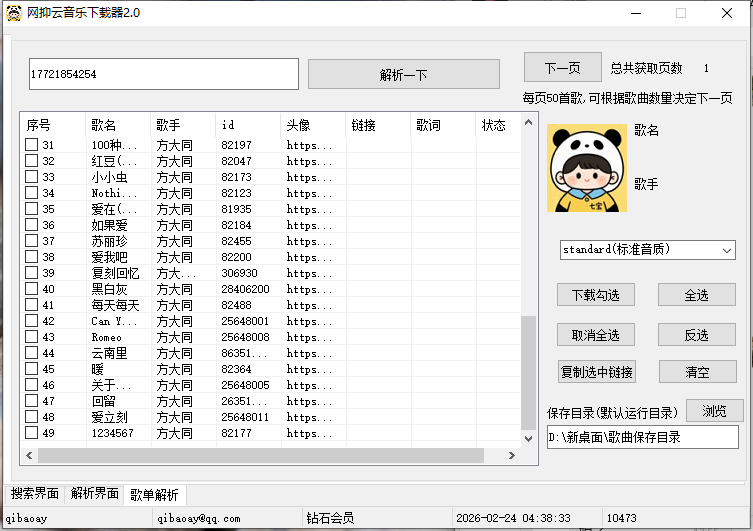The image size is (753, 531).
Task: Click song name Can Y... in row 42
Action: tap(114, 321)
